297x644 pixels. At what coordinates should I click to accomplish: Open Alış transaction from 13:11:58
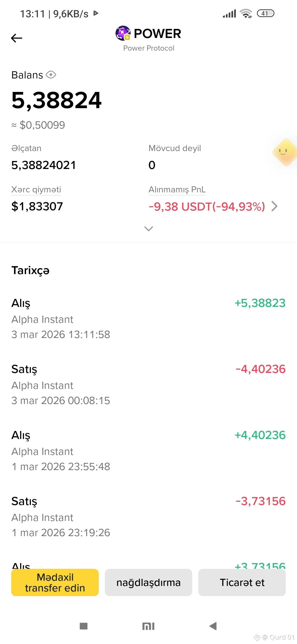pos(148,319)
